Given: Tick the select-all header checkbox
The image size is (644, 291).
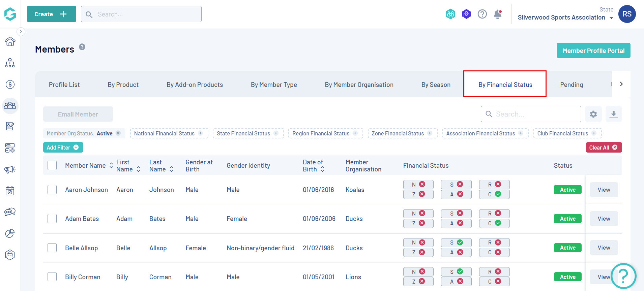Looking at the screenshot, I should pyautogui.click(x=52, y=165).
